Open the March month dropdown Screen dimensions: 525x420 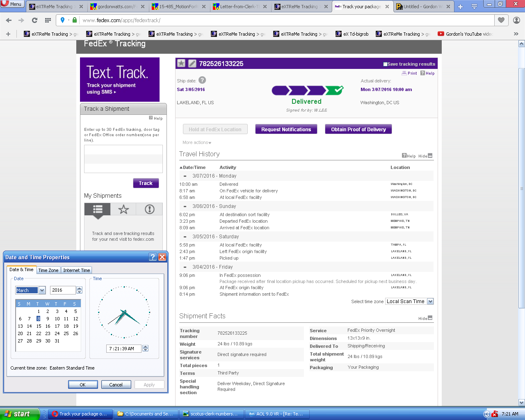point(30,290)
